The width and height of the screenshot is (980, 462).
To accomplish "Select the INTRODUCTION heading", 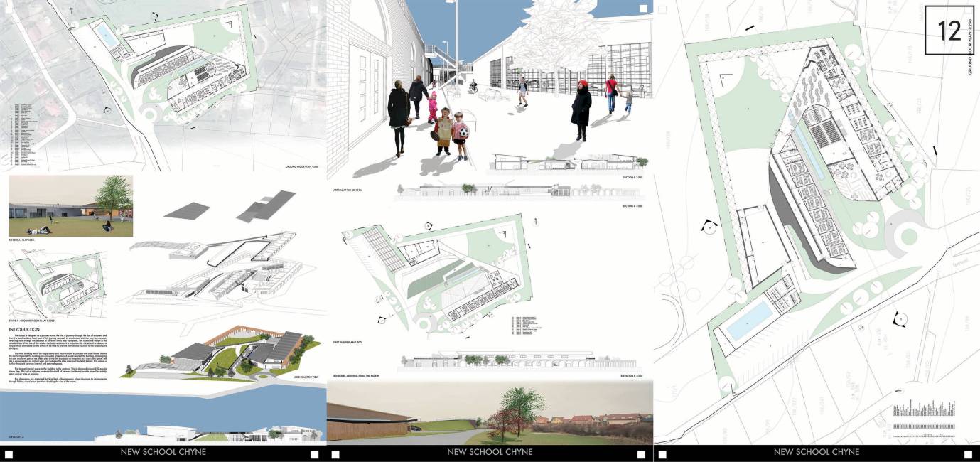I will click(28, 330).
